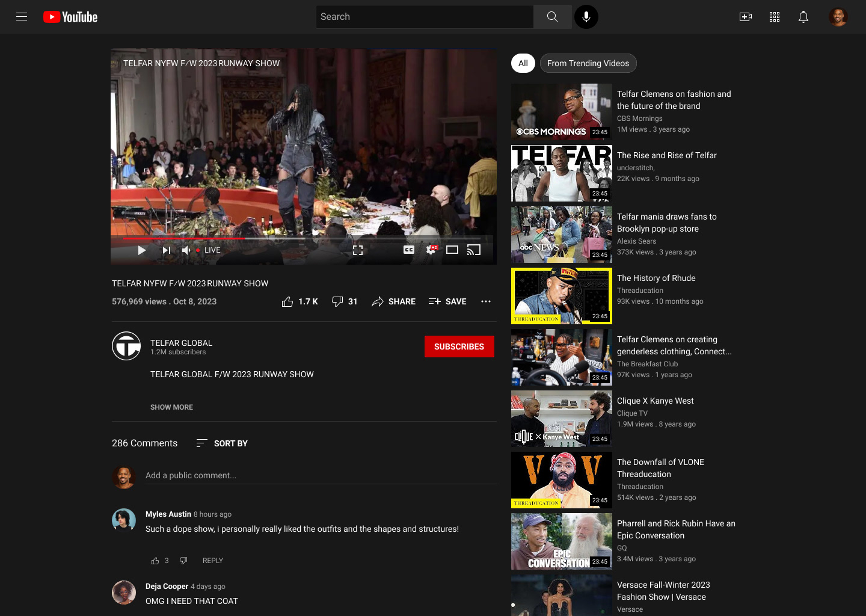
Task: Reply to Myles Austin's comment
Action: click(213, 561)
